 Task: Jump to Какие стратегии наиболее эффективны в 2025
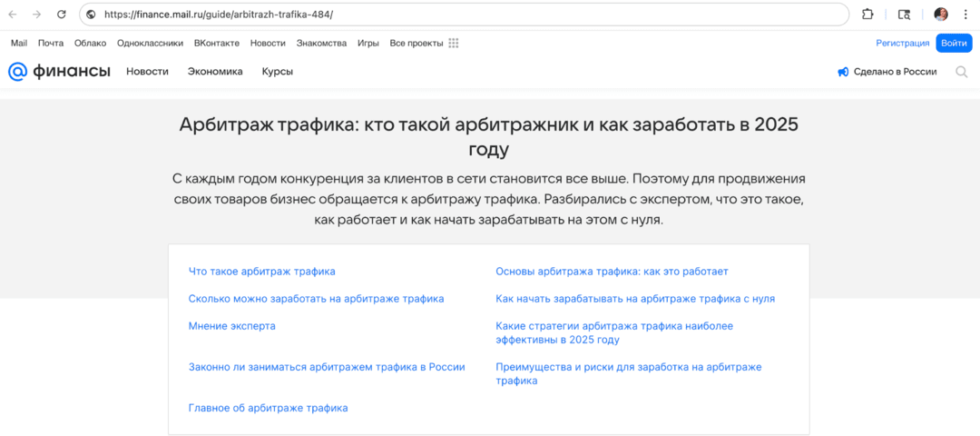point(614,332)
